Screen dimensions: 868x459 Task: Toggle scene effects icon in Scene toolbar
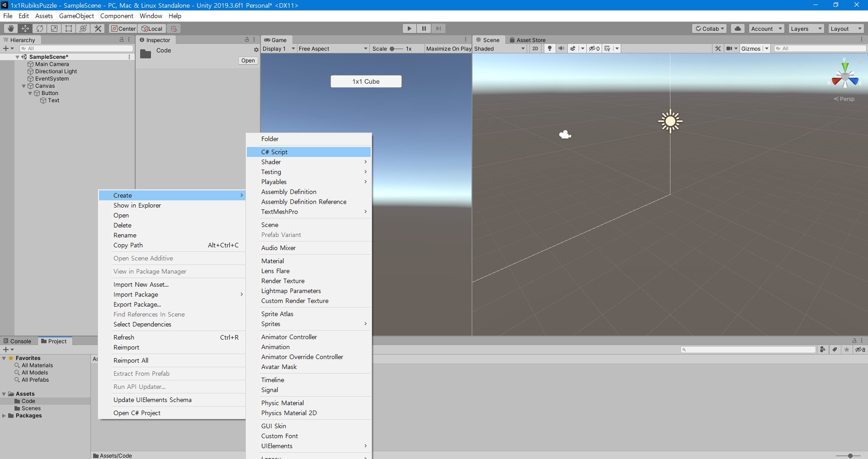[573, 48]
